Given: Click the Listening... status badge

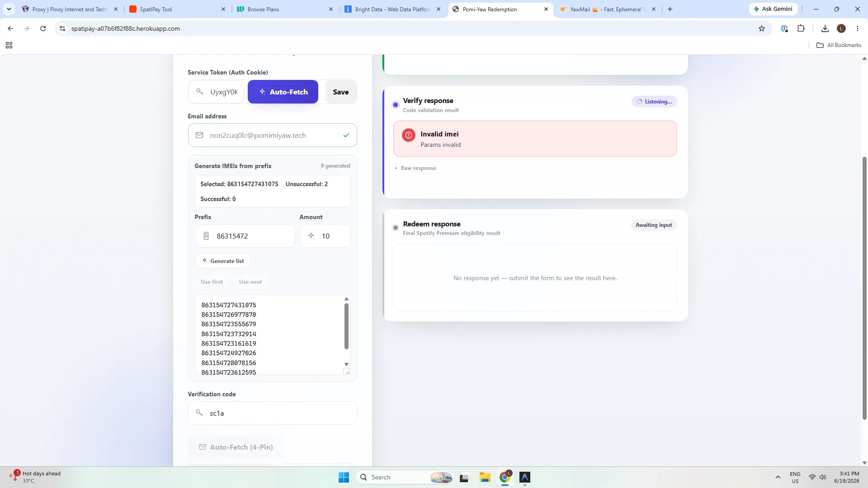Looking at the screenshot, I should click(x=654, y=102).
